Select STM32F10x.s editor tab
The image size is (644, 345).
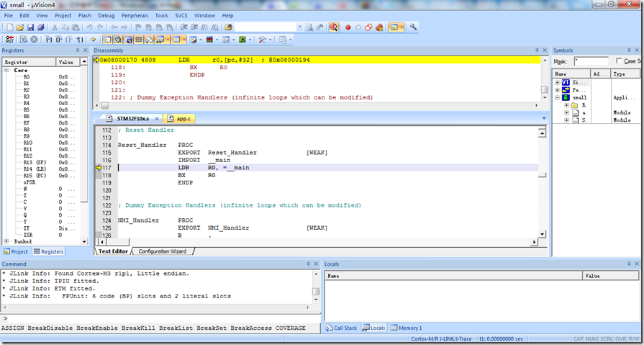tap(132, 118)
